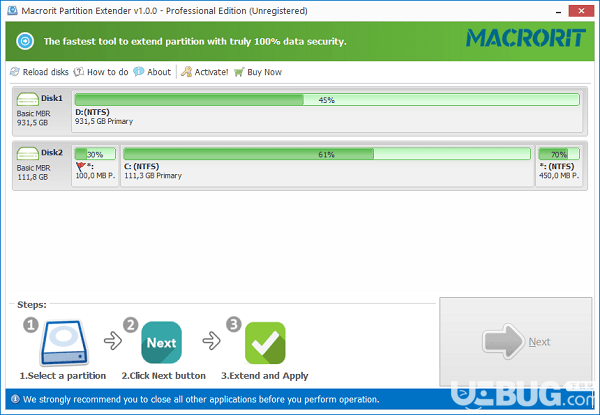Click the red flag on the 100,0 MB partition
The height and width of the screenshot is (415, 600).
pos(80,166)
